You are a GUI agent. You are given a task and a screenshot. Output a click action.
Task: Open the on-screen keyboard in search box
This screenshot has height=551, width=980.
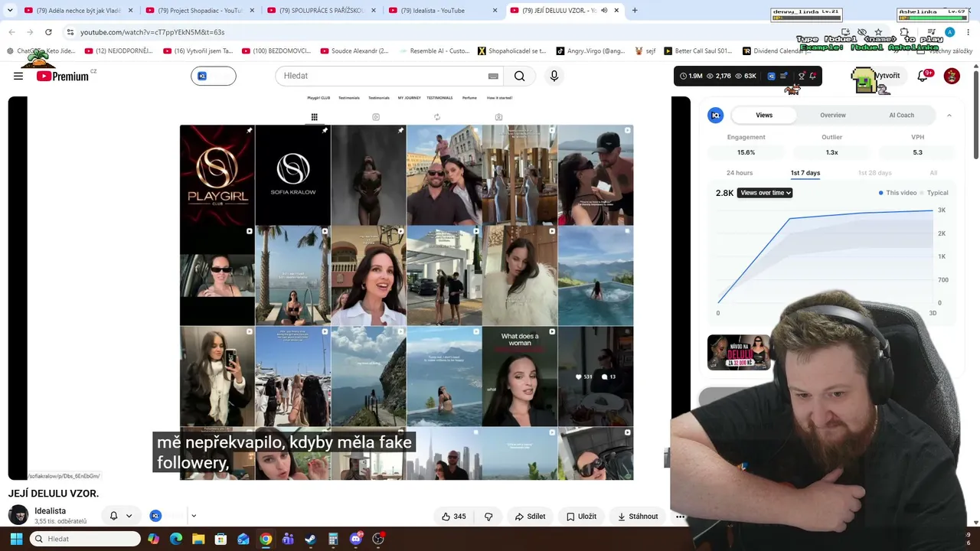pos(493,76)
